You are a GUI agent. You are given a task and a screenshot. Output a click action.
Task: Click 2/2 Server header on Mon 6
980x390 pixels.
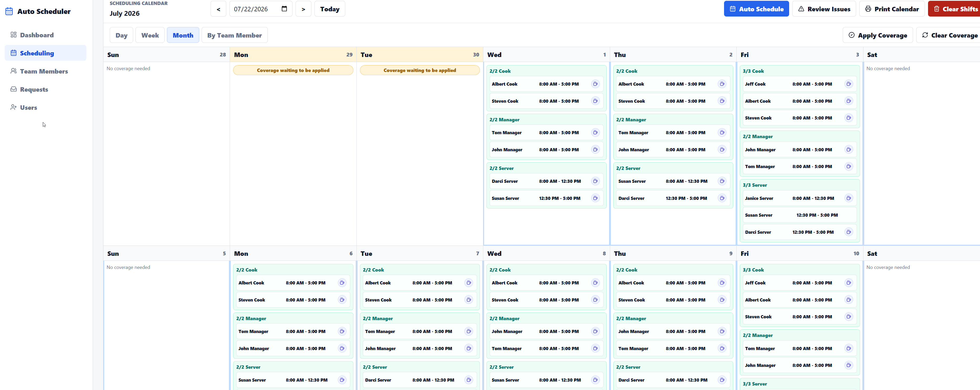[x=248, y=367]
